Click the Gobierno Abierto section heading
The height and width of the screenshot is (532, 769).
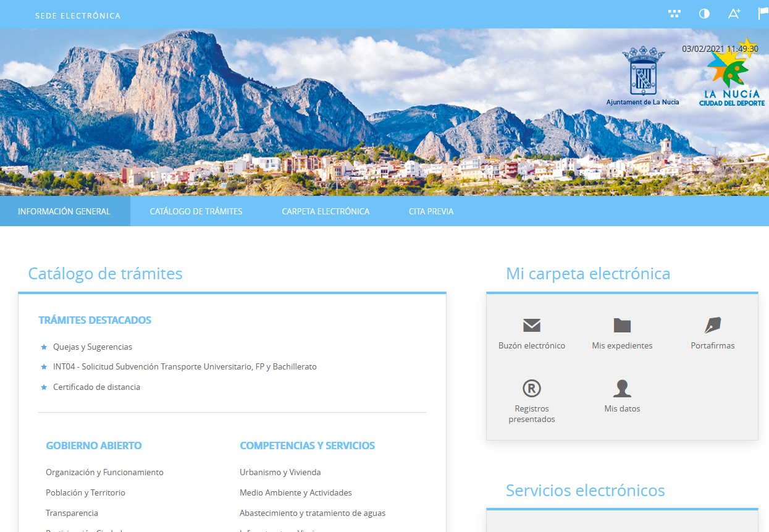point(94,445)
